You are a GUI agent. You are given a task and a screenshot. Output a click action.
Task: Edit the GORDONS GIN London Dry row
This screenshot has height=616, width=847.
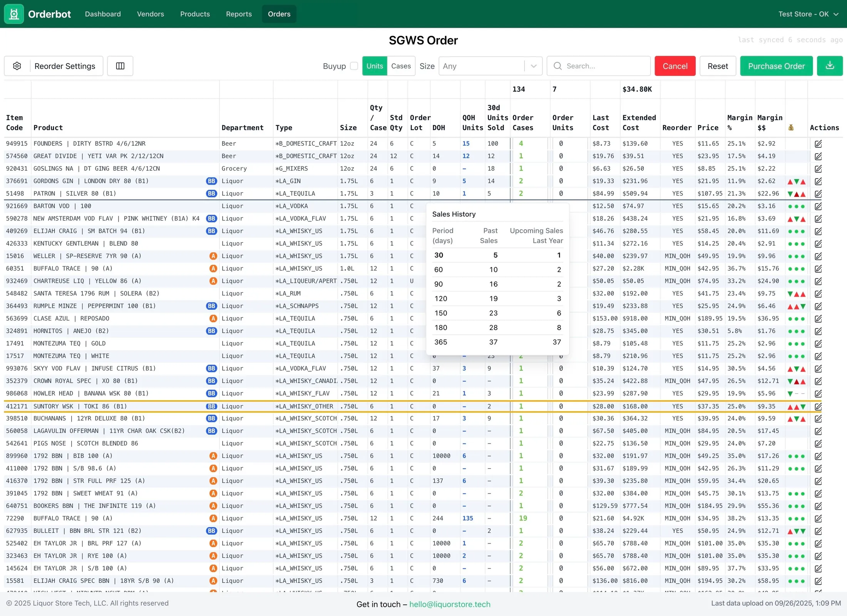pyautogui.click(x=818, y=181)
